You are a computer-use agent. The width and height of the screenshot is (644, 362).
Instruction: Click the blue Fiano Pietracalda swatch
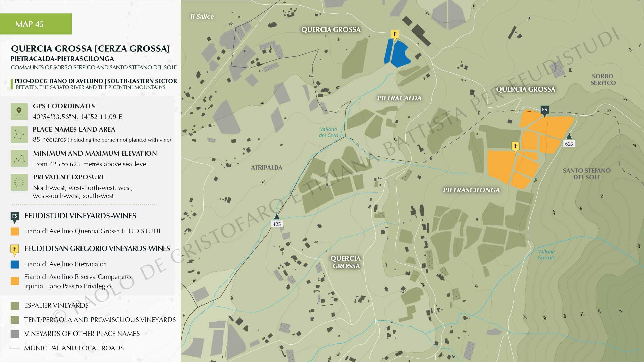[15, 264]
